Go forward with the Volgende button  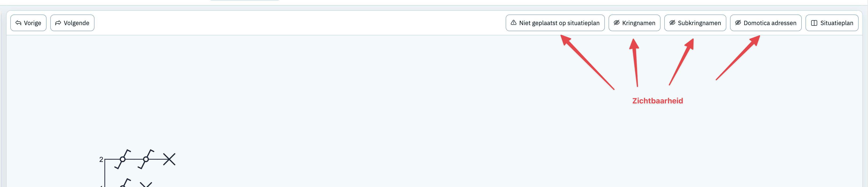[x=72, y=23]
